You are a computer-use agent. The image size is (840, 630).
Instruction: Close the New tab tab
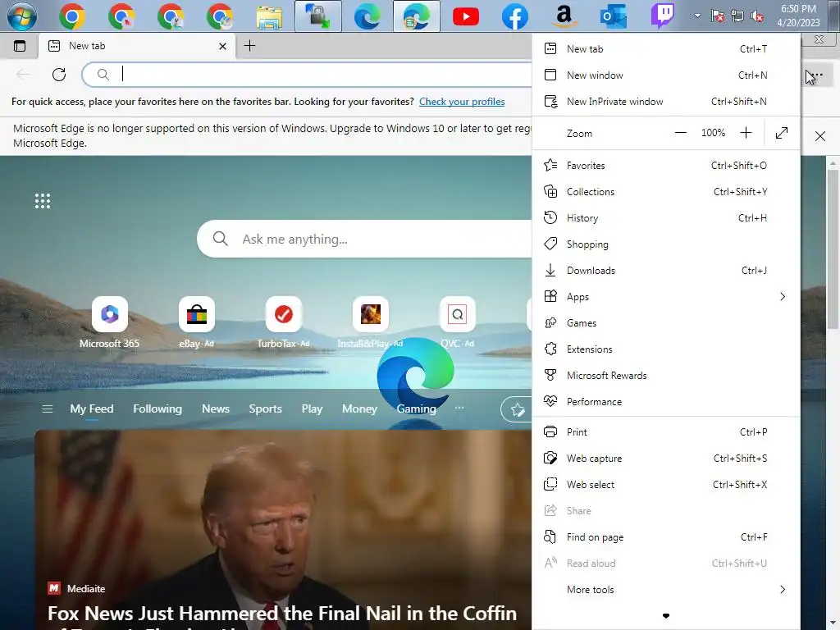223,46
